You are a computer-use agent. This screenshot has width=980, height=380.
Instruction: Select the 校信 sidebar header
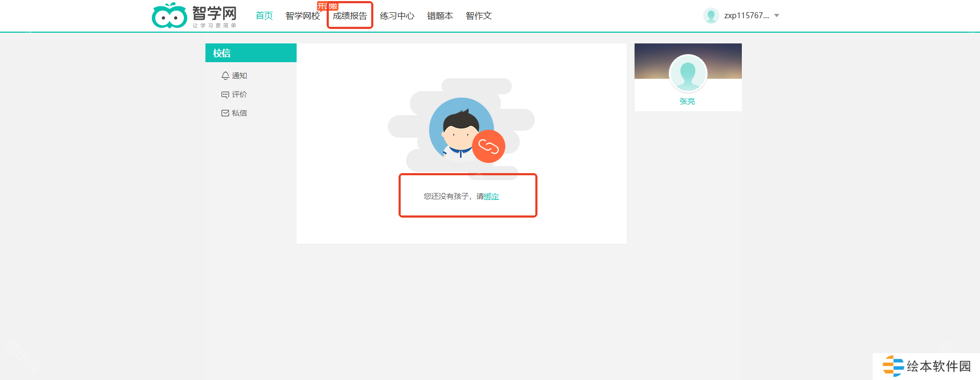pyautogui.click(x=222, y=53)
